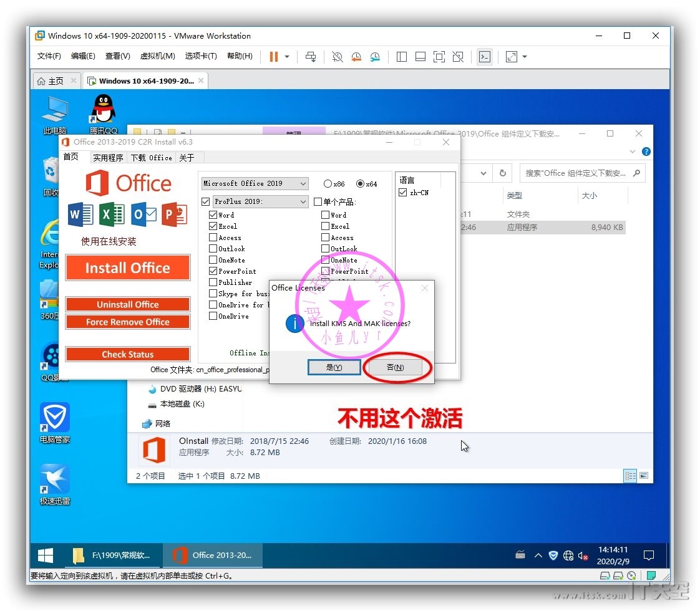Open the 电脑管家 desktop icon
This screenshot has height=611, width=700.
point(55,423)
